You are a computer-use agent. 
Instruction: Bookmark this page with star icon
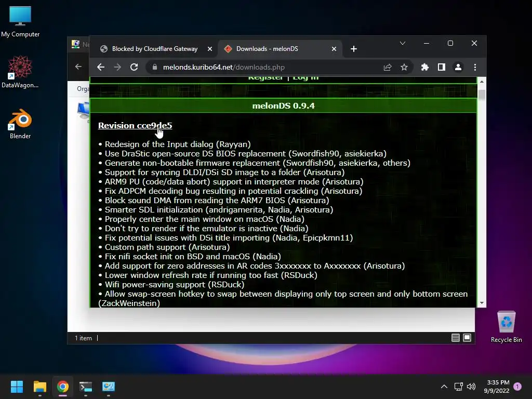click(x=404, y=67)
